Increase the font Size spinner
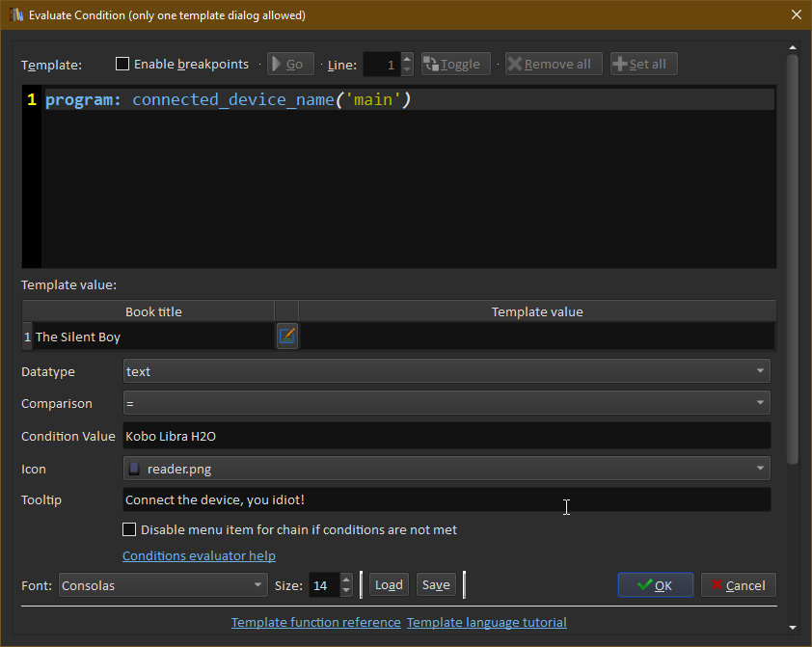Image resolution: width=812 pixels, height=647 pixels. coord(346,580)
